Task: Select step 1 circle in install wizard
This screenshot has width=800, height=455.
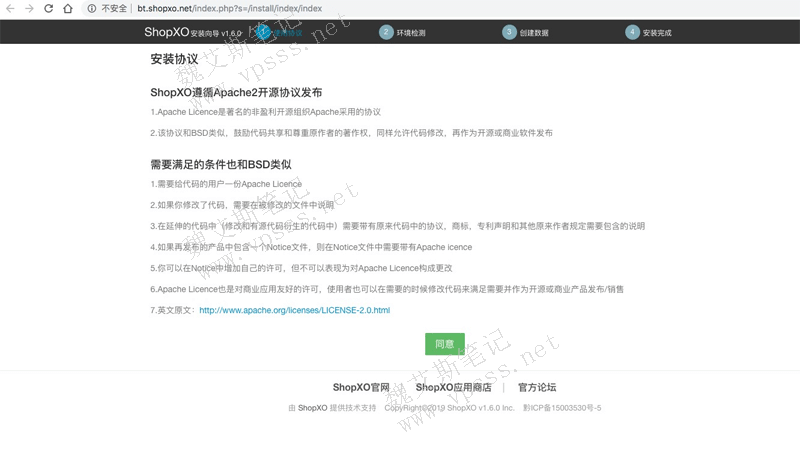Action: click(x=264, y=32)
